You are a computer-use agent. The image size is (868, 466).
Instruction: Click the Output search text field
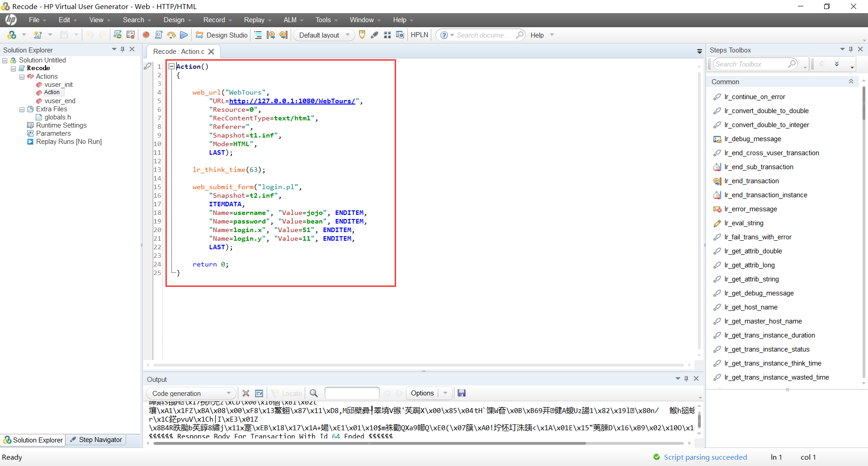click(x=352, y=393)
